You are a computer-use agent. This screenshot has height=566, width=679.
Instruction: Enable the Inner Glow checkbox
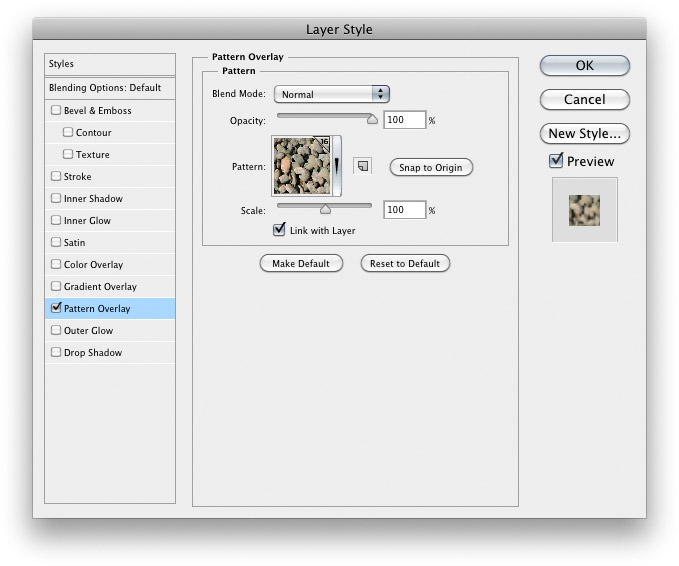click(56, 220)
